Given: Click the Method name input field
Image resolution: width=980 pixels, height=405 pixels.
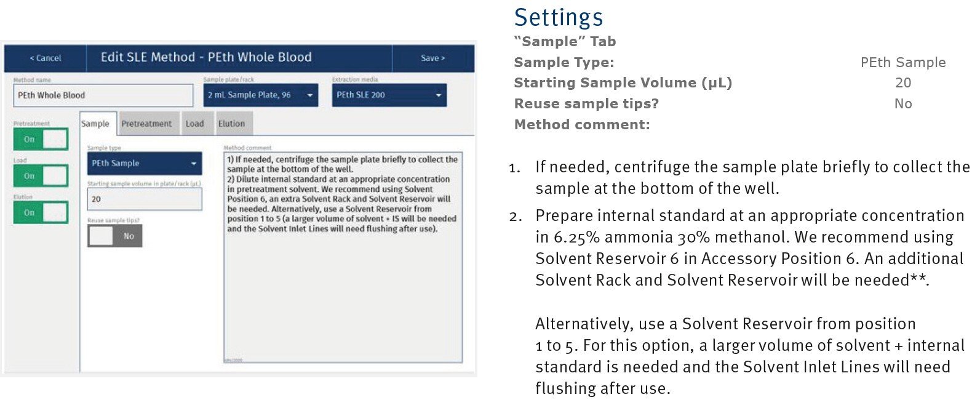Looking at the screenshot, I should pos(103,95).
